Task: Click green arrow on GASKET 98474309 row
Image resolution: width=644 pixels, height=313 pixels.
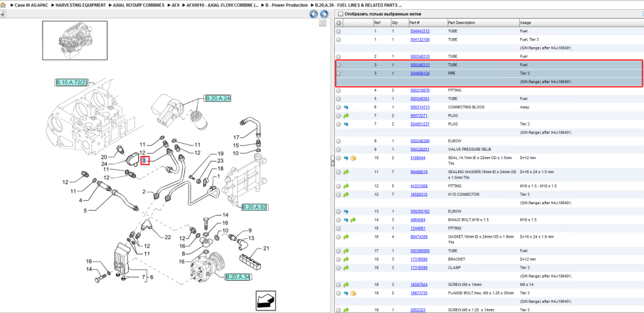Action: point(346,237)
